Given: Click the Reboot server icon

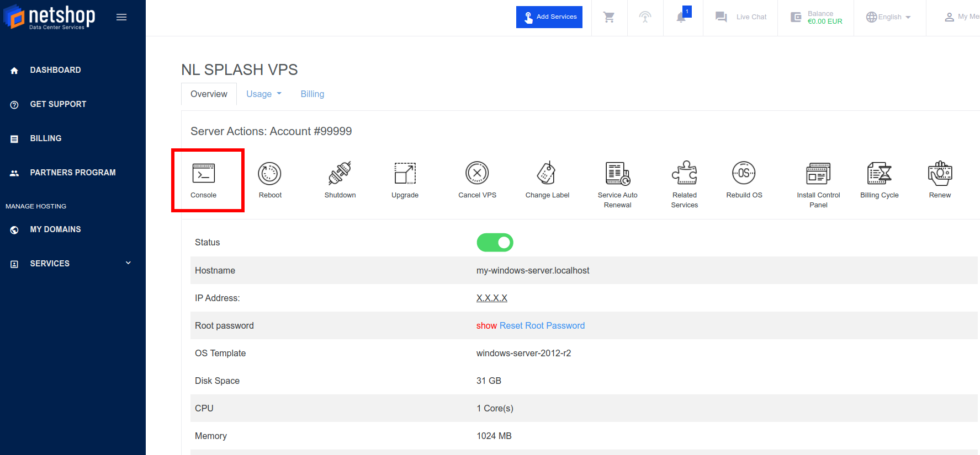Looking at the screenshot, I should click(x=269, y=174).
